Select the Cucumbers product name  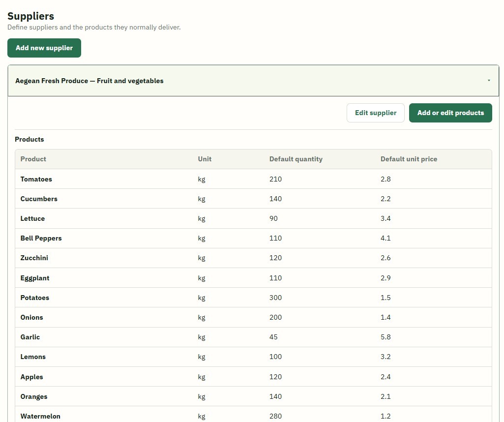point(39,199)
